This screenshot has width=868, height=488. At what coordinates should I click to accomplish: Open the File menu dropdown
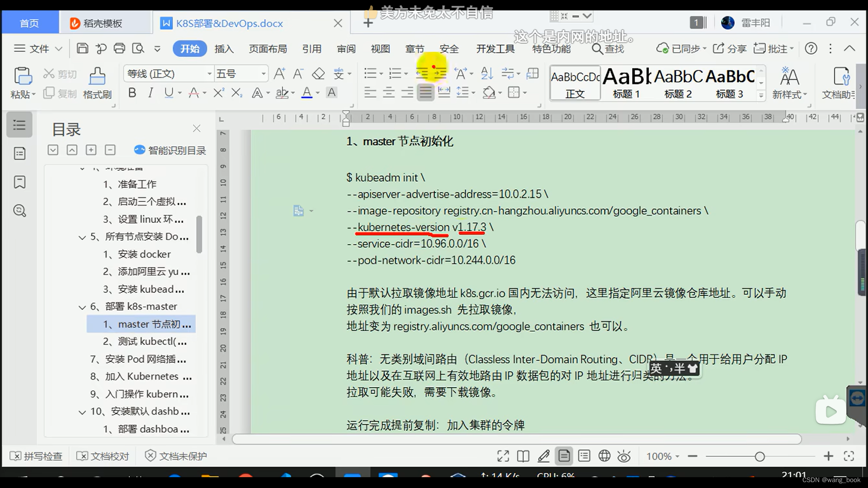click(38, 48)
